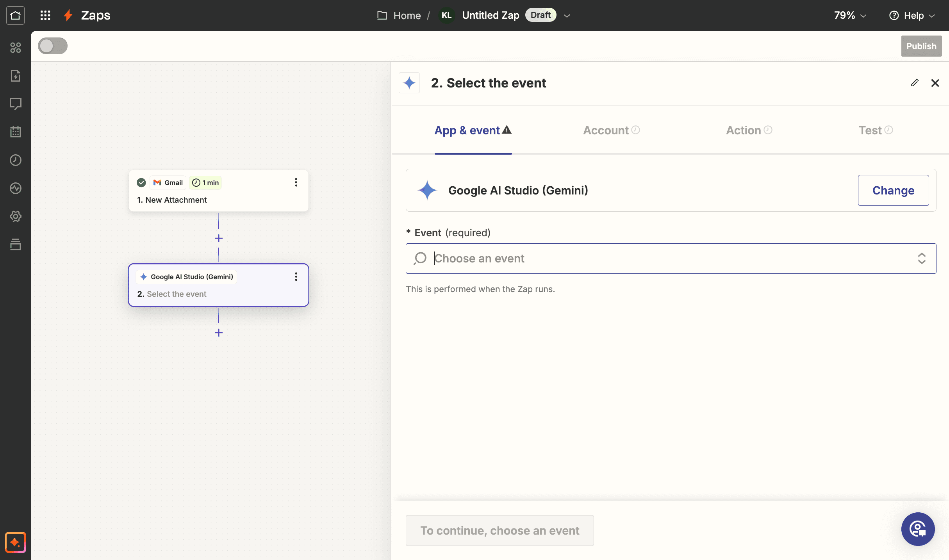Open Zap history clock icon in sidebar
The height and width of the screenshot is (560, 949).
(x=15, y=160)
